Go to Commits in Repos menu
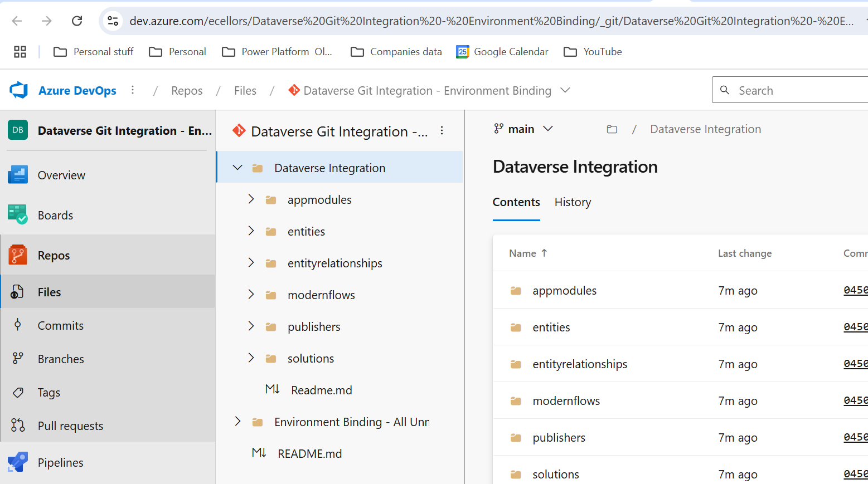The width and height of the screenshot is (868, 484). tap(60, 326)
